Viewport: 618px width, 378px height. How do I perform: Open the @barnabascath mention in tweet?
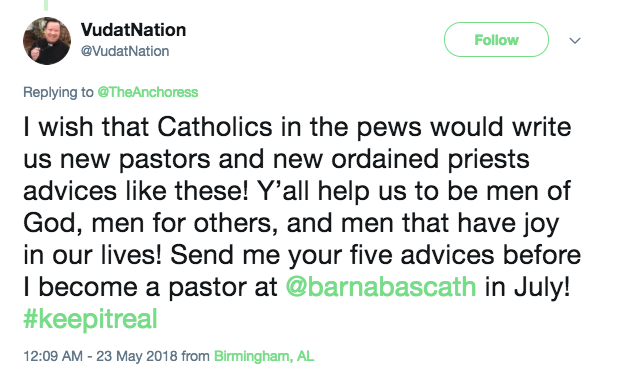point(381,287)
